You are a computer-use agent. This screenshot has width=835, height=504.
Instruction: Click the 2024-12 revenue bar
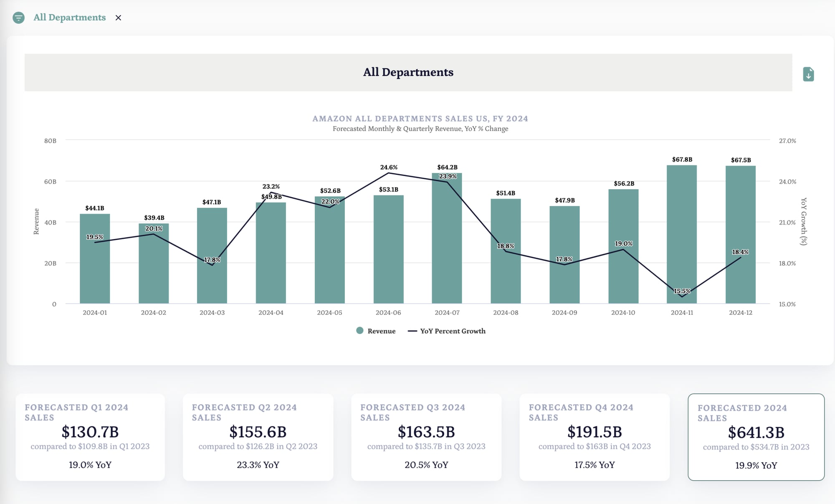(741, 235)
